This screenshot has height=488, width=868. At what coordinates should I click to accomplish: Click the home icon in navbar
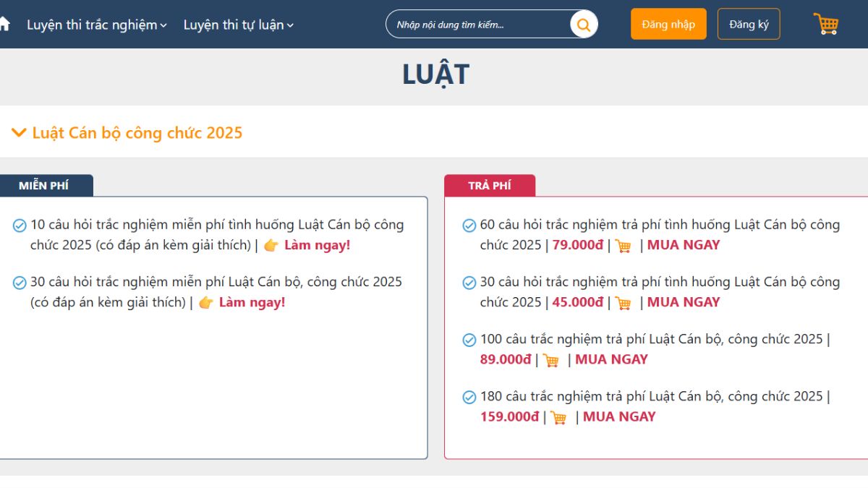pyautogui.click(x=4, y=24)
